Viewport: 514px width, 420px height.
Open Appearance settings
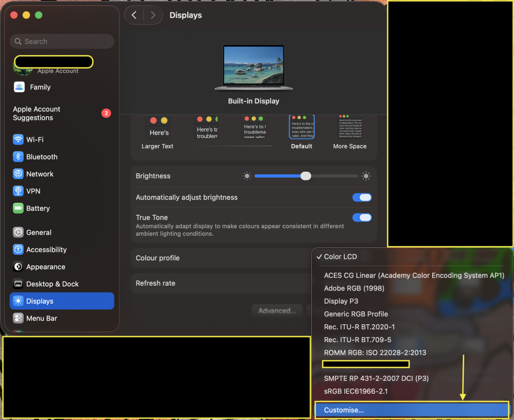[x=44, y=266]
